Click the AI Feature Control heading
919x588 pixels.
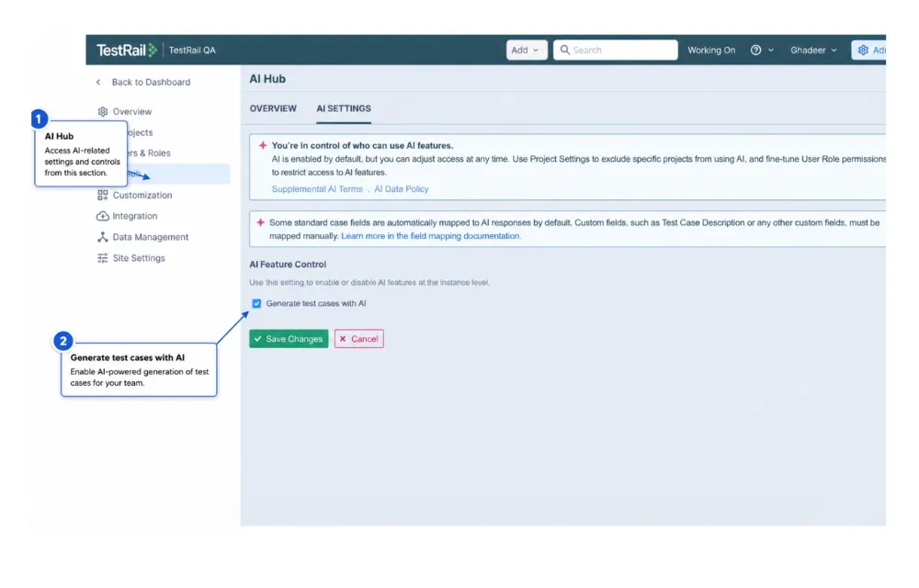[x=288, y=265]
